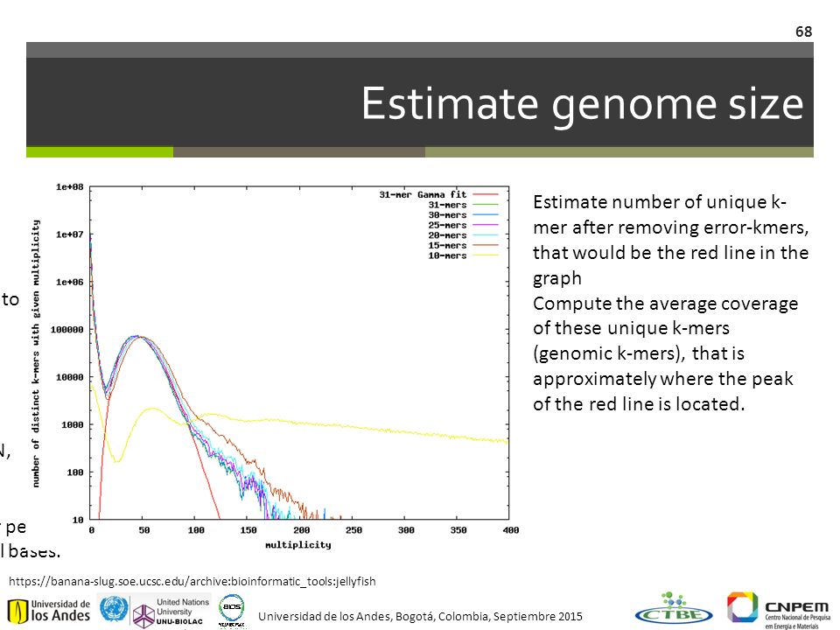This screenshot has height=630, width=840.
Task: Click the 25-mers legend entry
Action: click(463, 225)
